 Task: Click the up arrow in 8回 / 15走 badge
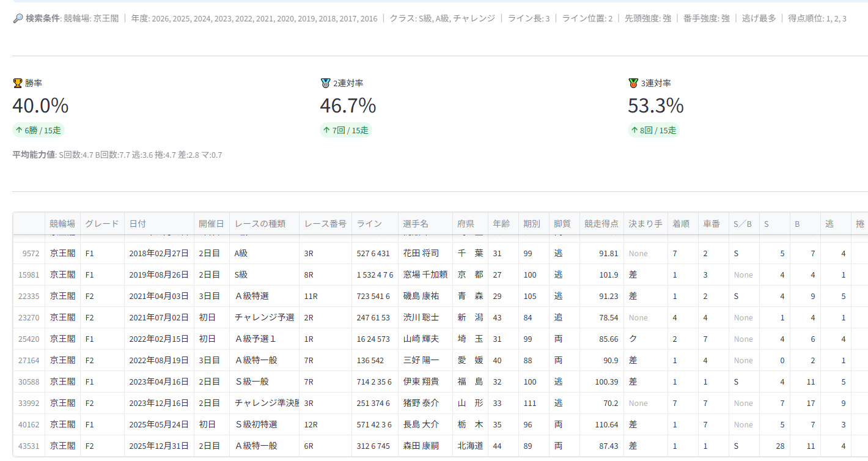[635, 130]
